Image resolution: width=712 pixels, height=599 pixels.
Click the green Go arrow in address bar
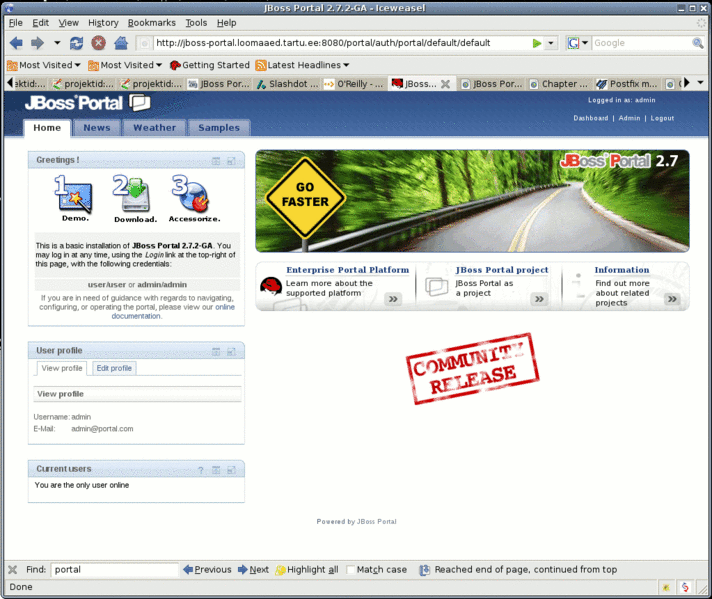point(537,43)
